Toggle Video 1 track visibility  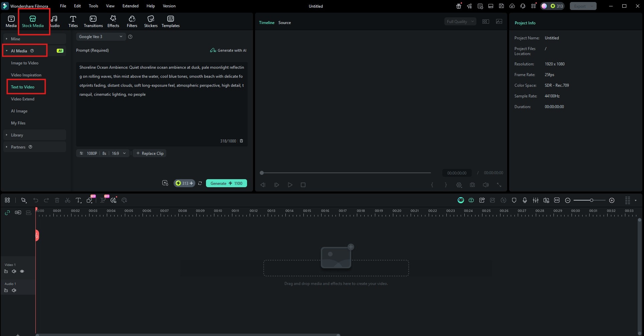pyautogui.click(x=22, y=271)
